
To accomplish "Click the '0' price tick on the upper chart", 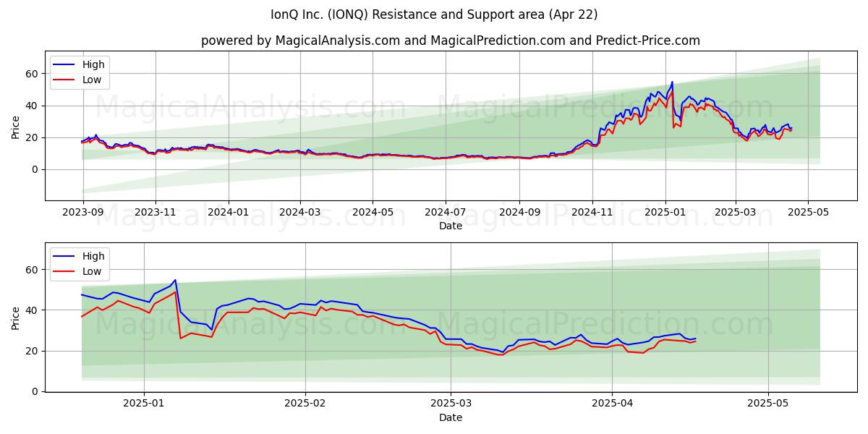I will point(35,169).
